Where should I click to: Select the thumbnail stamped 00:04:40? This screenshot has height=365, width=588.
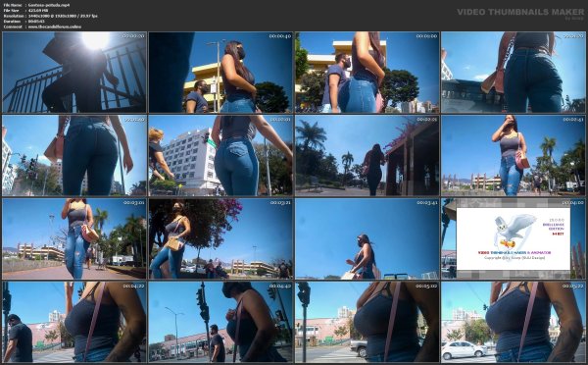(220, 322)
